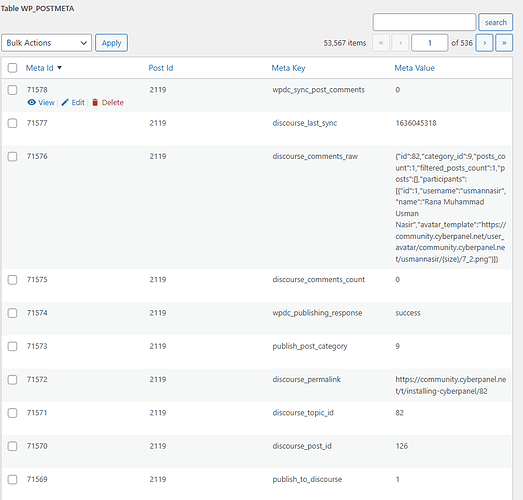Screen dimensions: 523x500
Task: Click the JSON value of discourse_comments_raw
Action: 451,208
